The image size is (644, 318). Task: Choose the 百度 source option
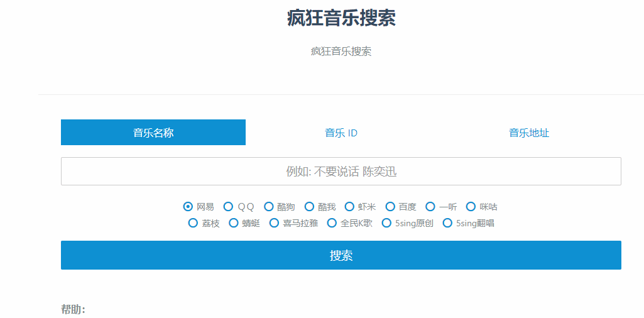(390, 207)
